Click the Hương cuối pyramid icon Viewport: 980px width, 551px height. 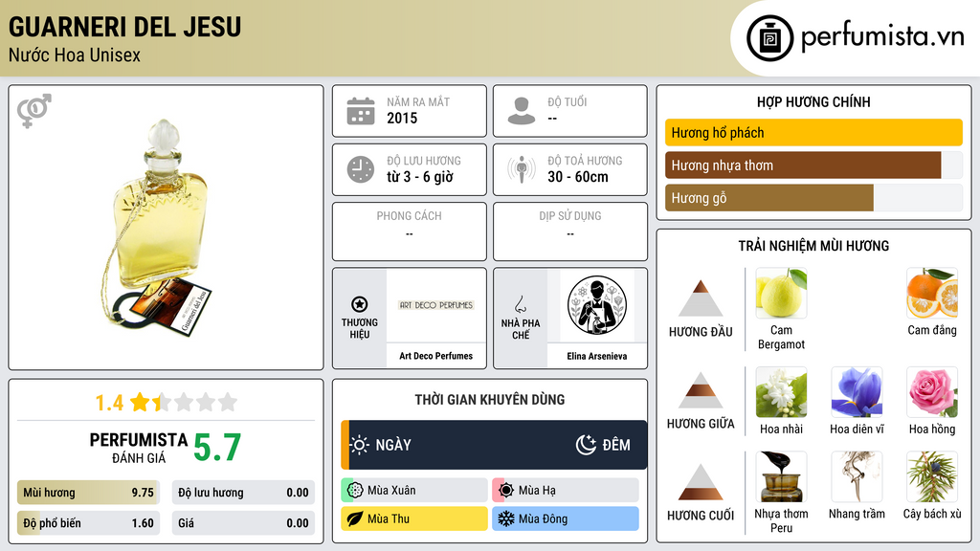pos(701,482)
